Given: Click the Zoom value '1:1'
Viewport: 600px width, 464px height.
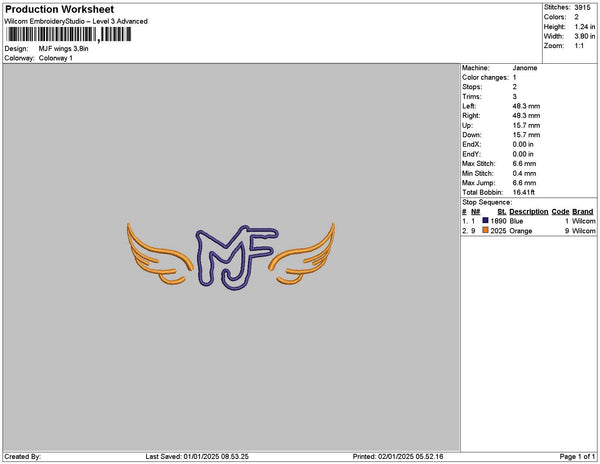Looking at the screenshot, I should (x=579, y=46).
